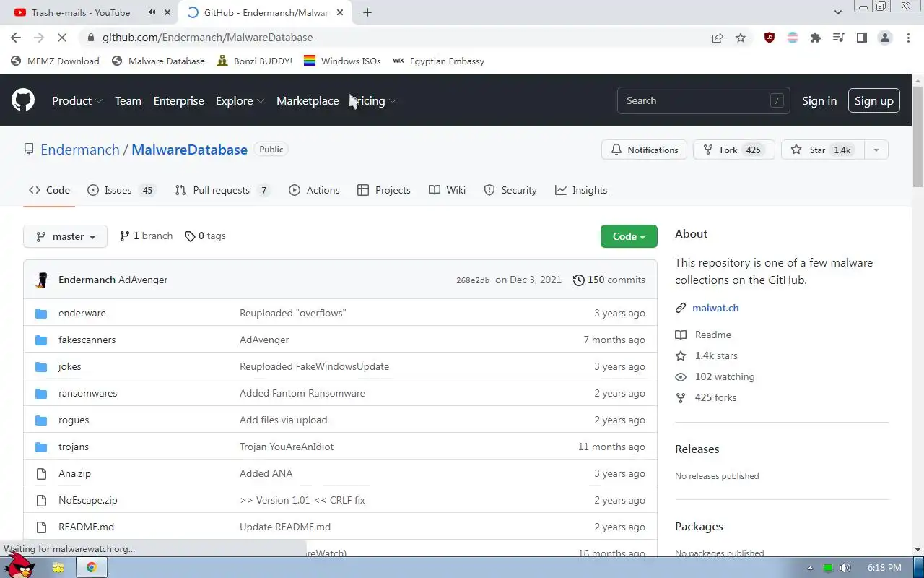Click the AdAvenger committer avatar
Image resolution: width=924 pixels, height=578 pixels.
click(42, 280)
